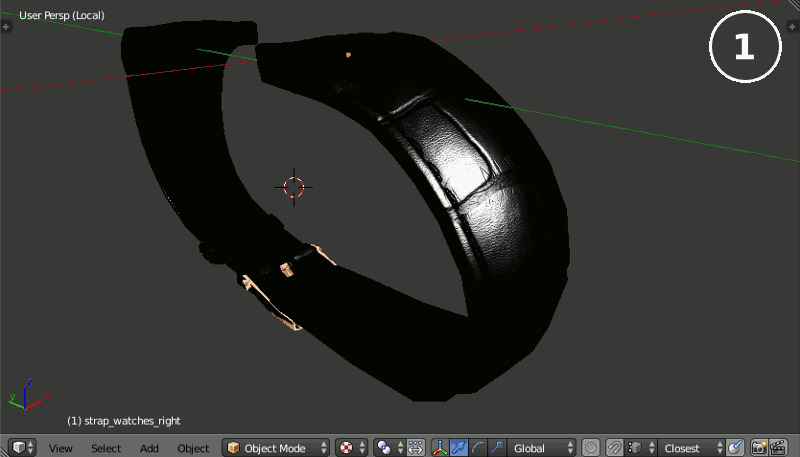The image size is (800, 457).
Task: Select the translate manipulator arrow icon
Action: pos(459,448)
